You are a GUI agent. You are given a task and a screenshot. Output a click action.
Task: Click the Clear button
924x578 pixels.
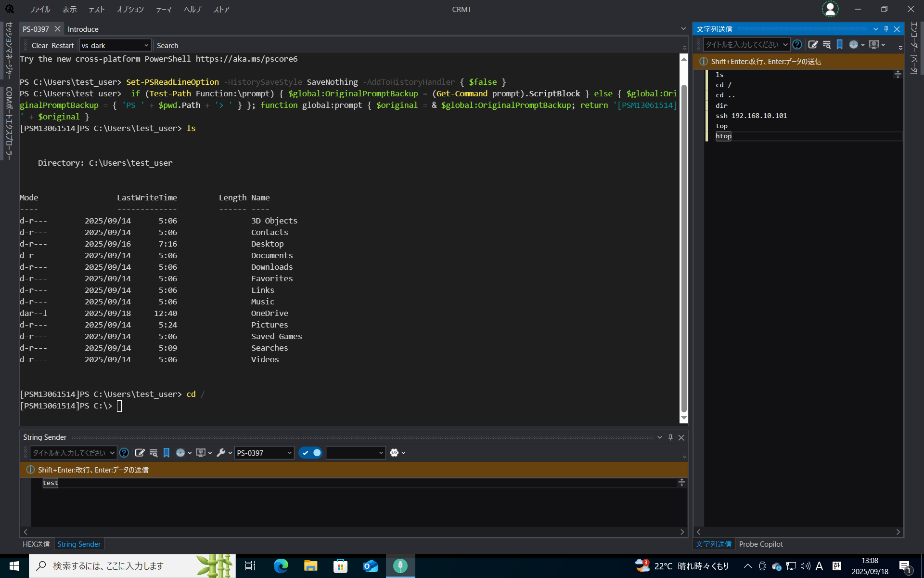click(x=39, y=46)
